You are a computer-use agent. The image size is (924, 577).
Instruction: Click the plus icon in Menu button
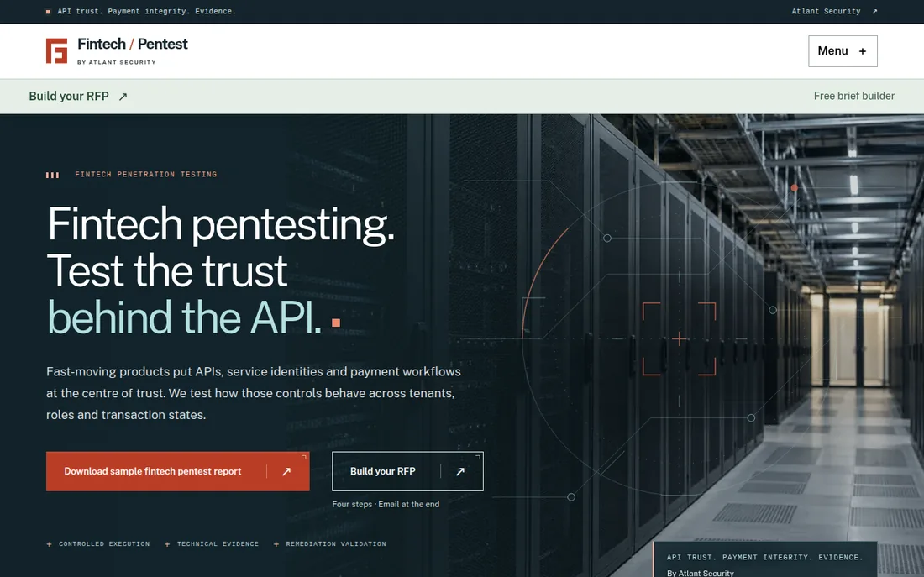[x=862, y=51]
